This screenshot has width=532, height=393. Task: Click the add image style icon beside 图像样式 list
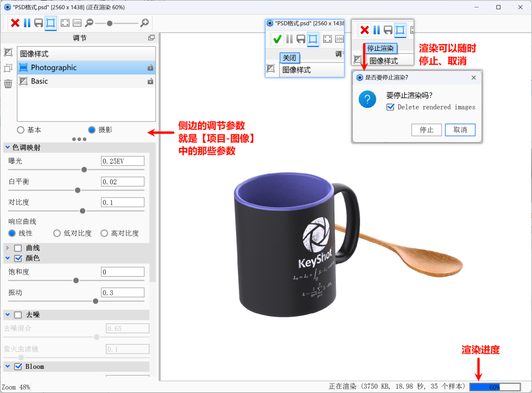[8, 52]
